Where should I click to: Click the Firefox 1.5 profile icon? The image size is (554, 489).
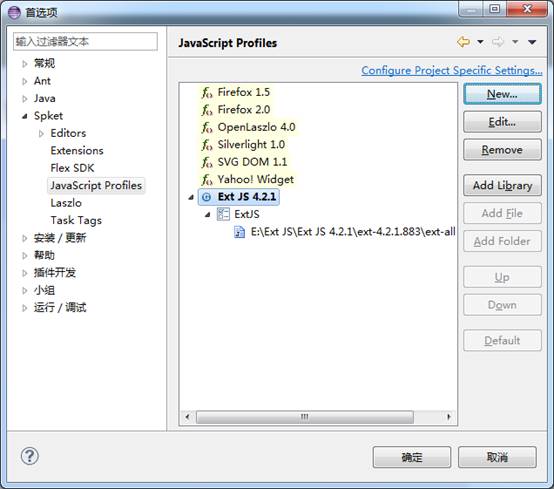(x=207, y=93)
